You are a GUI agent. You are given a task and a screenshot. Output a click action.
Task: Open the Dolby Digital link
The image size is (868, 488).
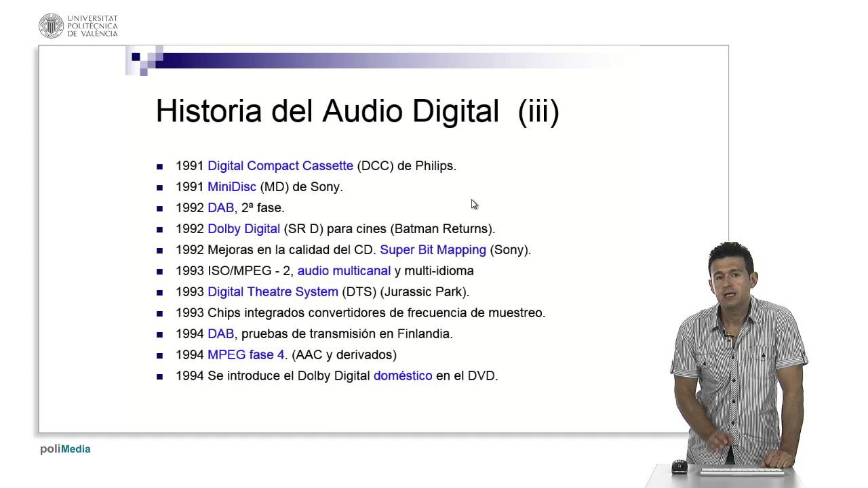point(243,229)
